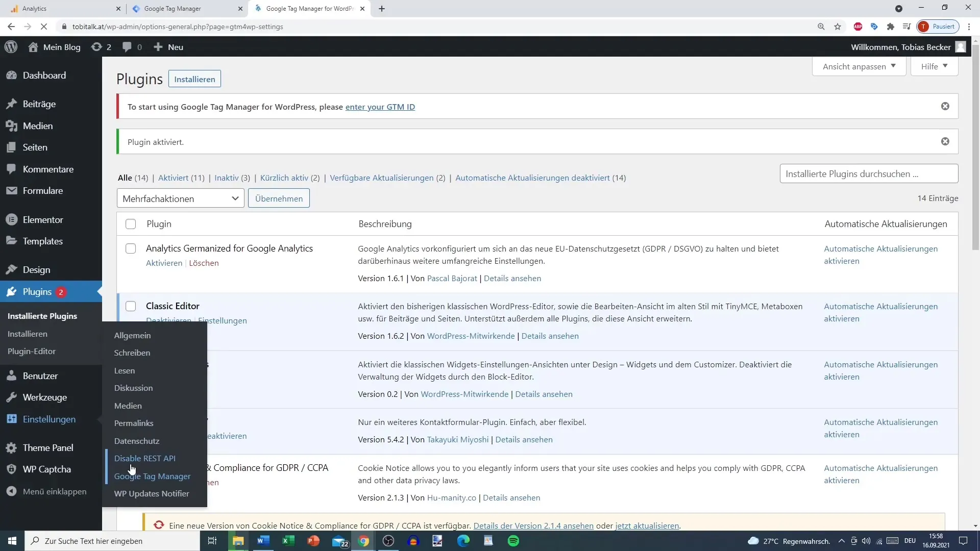Image resolution: width=980 pixels, height=551 pixels.
Task: Click the browser address bar
Action: pyautogui.click(x=434, y=27)
